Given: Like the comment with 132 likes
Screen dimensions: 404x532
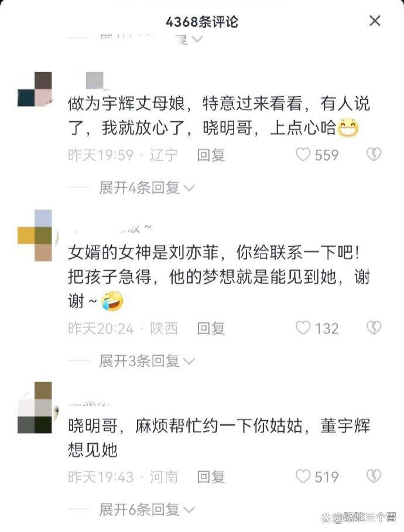Looking at the screenshot, I should click(x=303, y=328).
